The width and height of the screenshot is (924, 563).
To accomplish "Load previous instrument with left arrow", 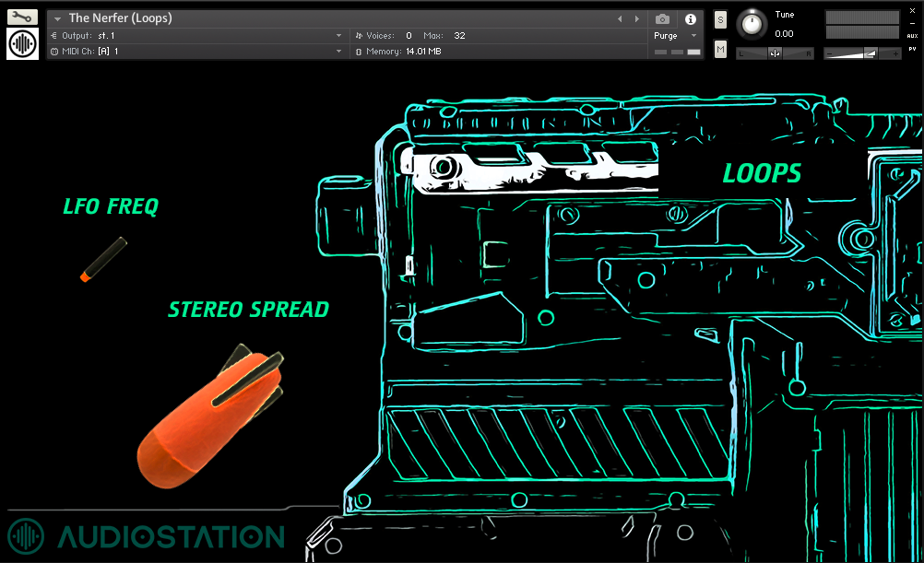I will 620,18.
